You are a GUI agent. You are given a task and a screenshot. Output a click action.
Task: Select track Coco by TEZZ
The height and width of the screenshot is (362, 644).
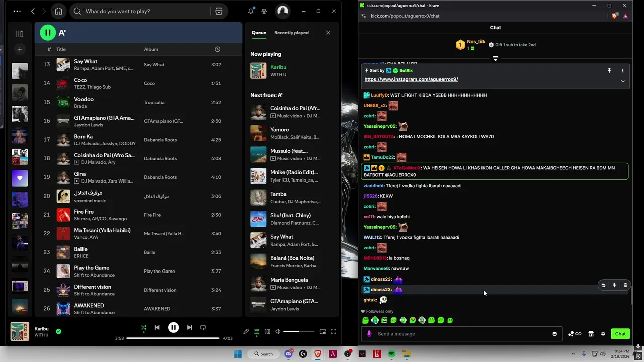point(138,83)
